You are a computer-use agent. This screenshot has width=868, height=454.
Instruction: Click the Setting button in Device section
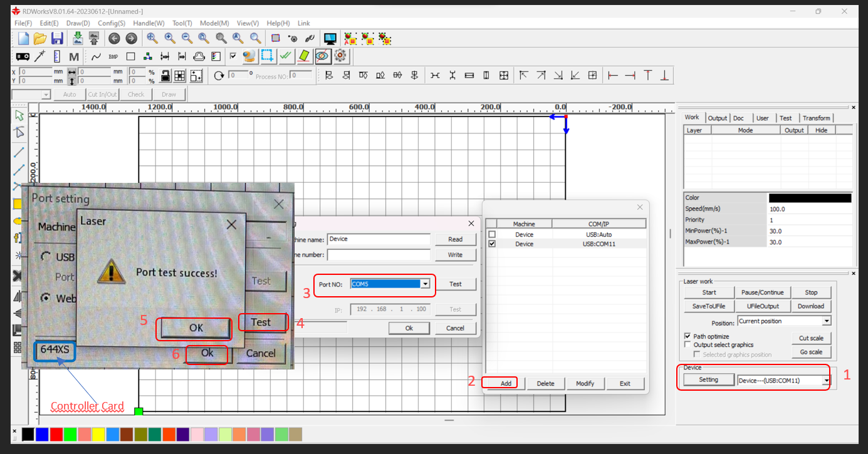point(709,380)
